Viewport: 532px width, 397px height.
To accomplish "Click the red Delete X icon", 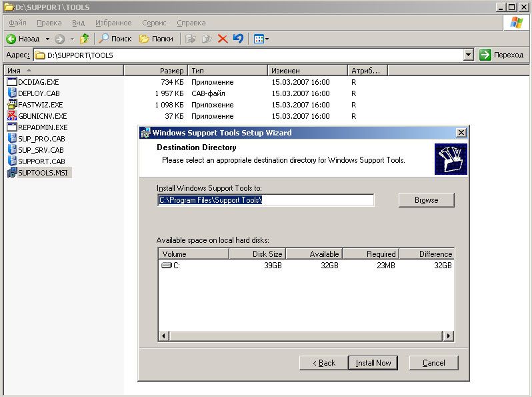I will (x=223, y=39).
